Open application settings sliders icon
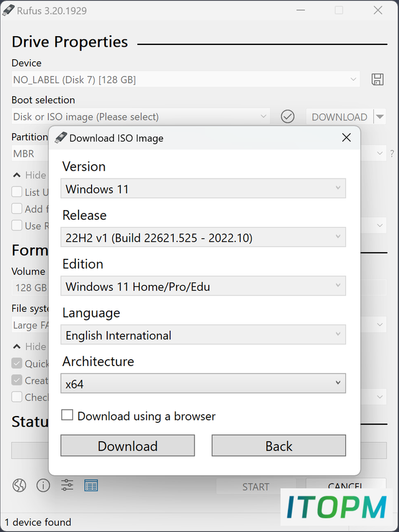This screenshot has width=399, height=532. pyautogui.click(x=67, y=485)
